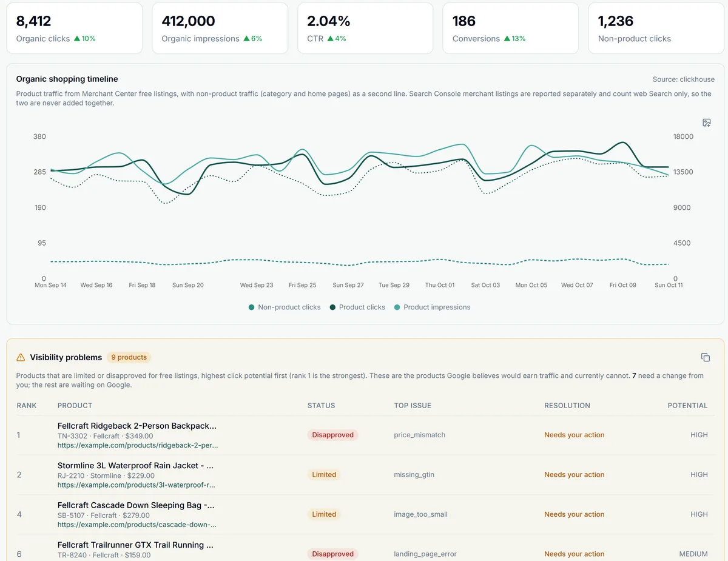Click the MEDIUM potential value
Image resolution: width=728 pixels, height=561 pixels.
[x=693, y=554]
